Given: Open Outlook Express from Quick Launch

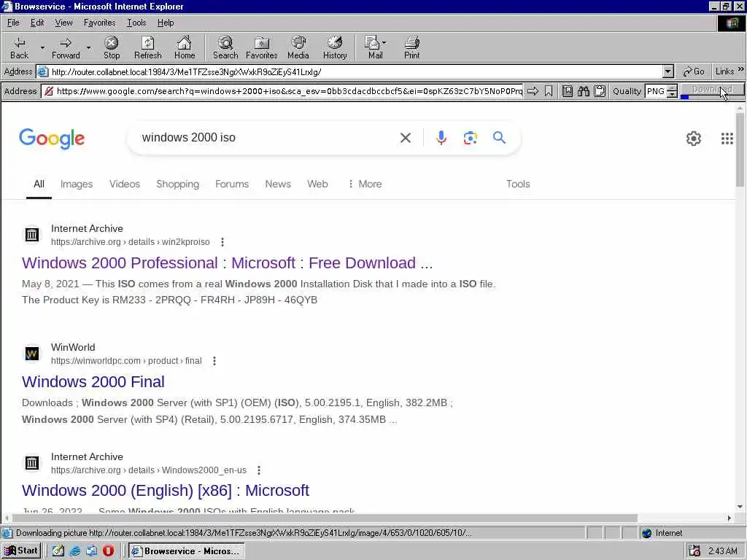Looking at the screenshot, I should click(x=91, y=551).
